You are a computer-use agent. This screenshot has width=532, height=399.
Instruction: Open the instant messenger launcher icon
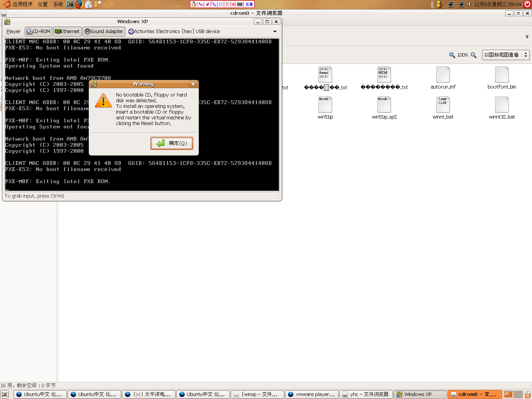click(x=98, y=4)
